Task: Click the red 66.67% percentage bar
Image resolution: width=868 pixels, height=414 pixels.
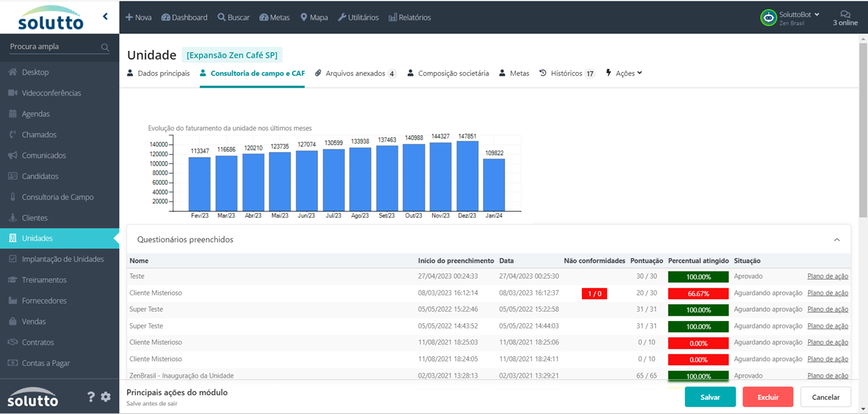Action: (x=698, y=293)
